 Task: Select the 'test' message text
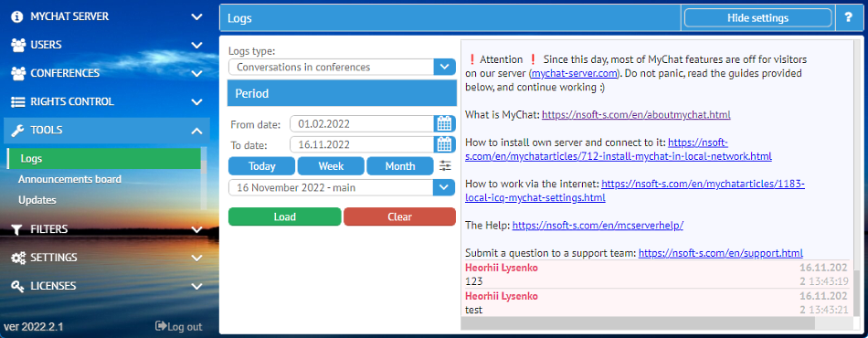(x=474, y=310)
